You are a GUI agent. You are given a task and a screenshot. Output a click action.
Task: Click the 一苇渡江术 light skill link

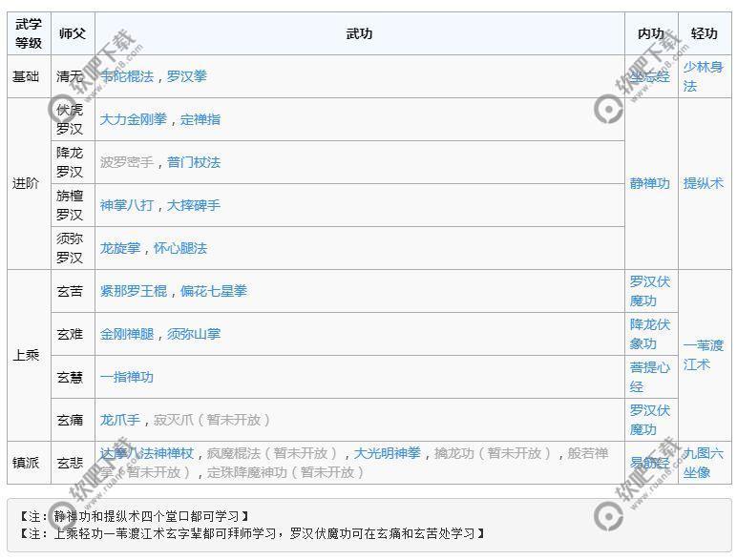[703, 355]
